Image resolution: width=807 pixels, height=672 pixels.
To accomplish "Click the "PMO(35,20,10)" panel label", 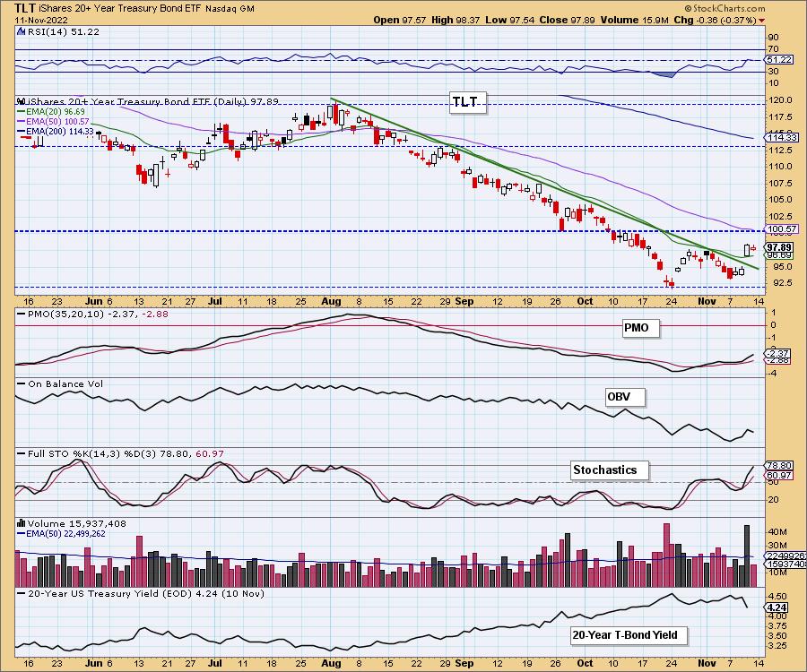I will 65,314.
